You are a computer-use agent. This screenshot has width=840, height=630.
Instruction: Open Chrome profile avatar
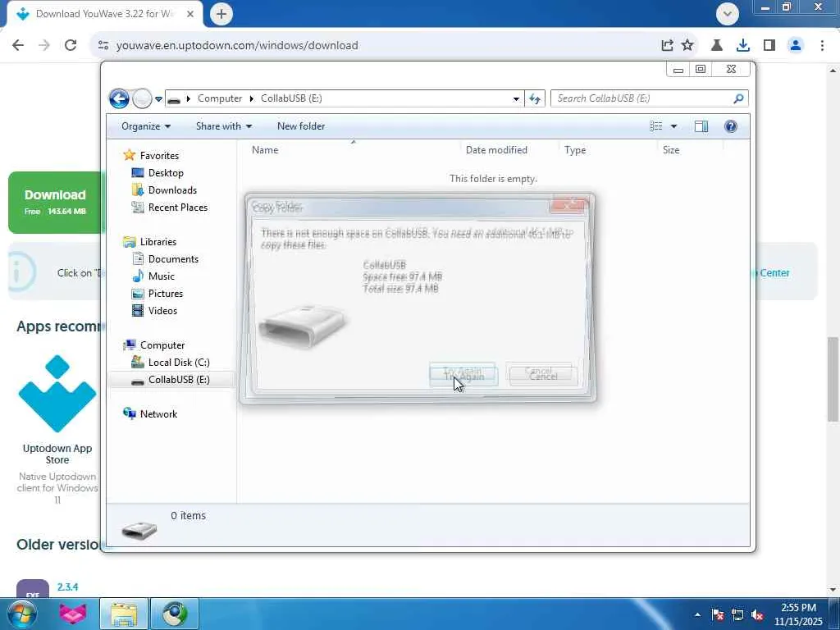(796, 46)
